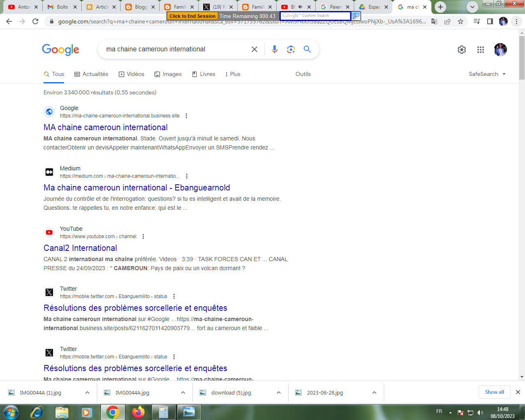Bookmark this page with star icon
525x420 pixels.
[461, 21]
